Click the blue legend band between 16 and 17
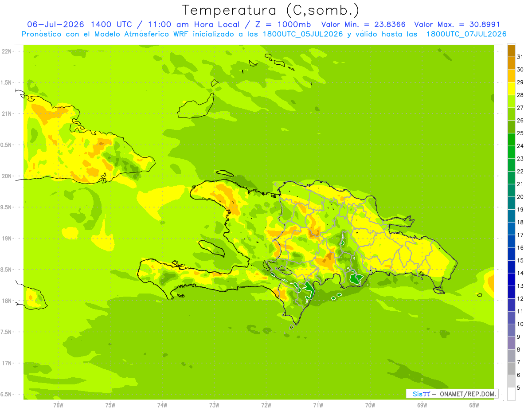The image size is (532, 411). tap(511, 242)
